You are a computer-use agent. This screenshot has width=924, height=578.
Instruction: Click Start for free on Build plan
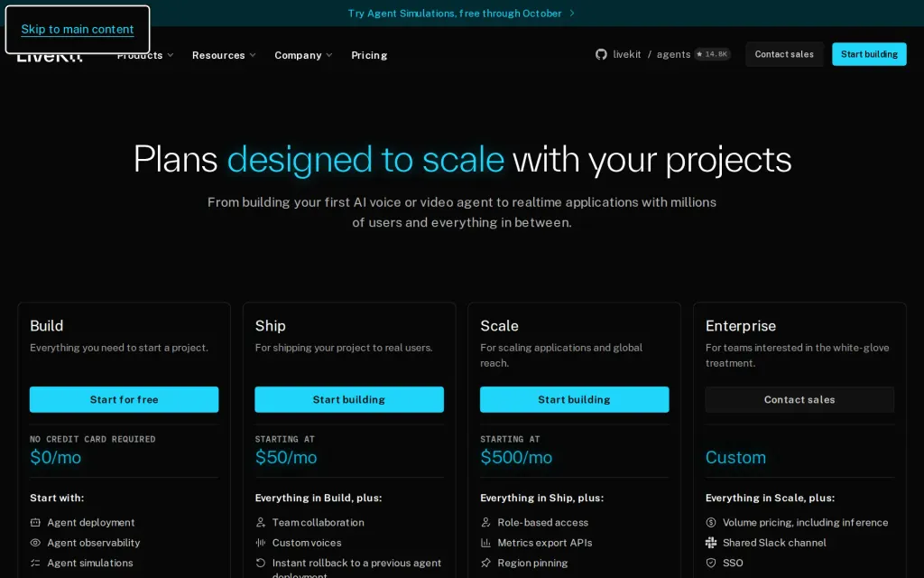coord(124,399)
